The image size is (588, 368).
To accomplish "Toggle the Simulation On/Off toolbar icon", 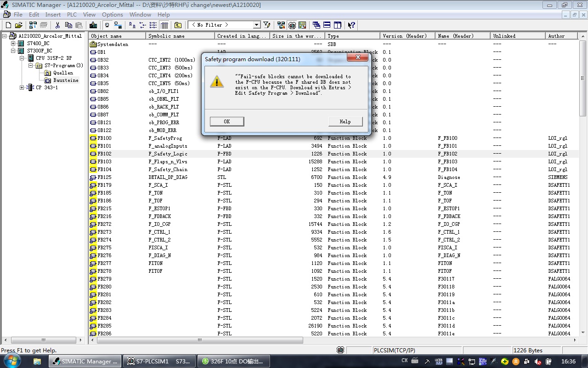I will [292, 25].
